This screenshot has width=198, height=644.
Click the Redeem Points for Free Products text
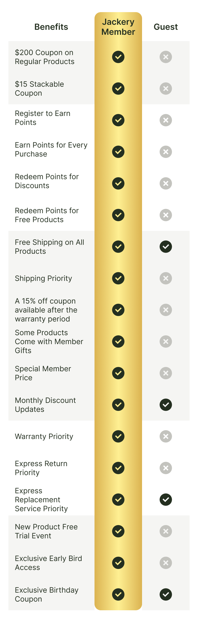[47, 215]
